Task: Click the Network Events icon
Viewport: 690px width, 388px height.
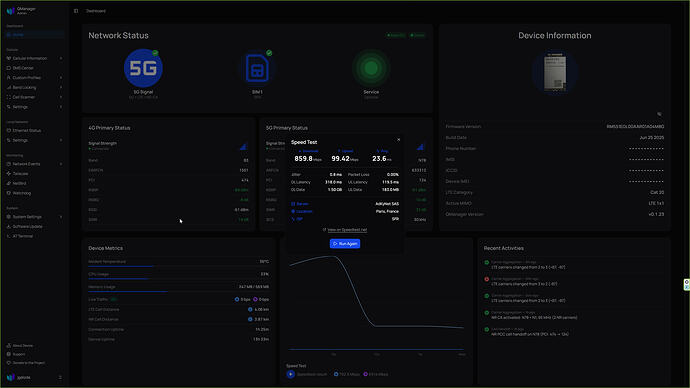Action: coord(8,164)
